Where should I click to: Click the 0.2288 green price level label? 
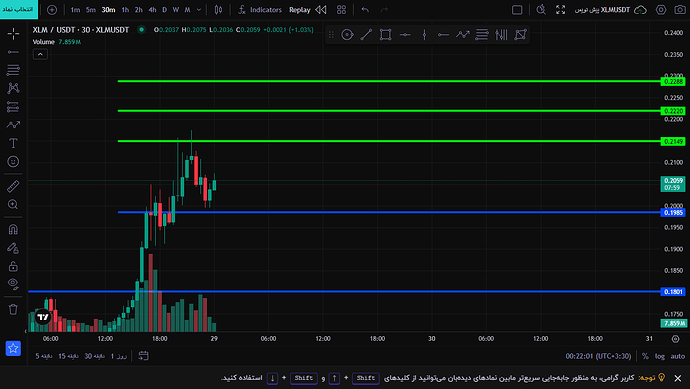673,81
